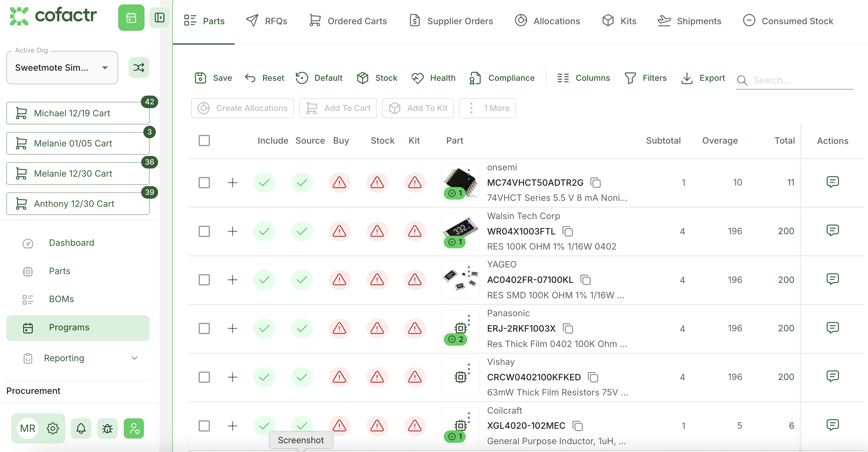Open the 1 More actions menu
This screenshot has width=868, height=452.
click(x=487, y=108)
